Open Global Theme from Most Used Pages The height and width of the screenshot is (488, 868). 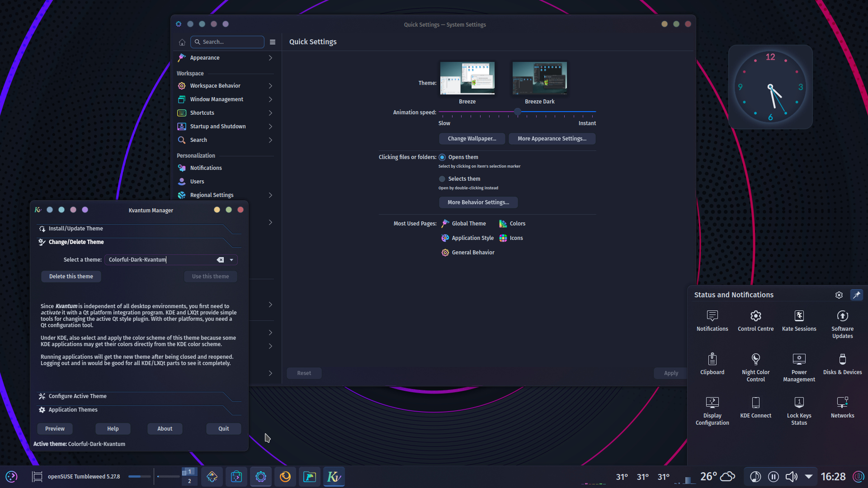tap(463, 224)
